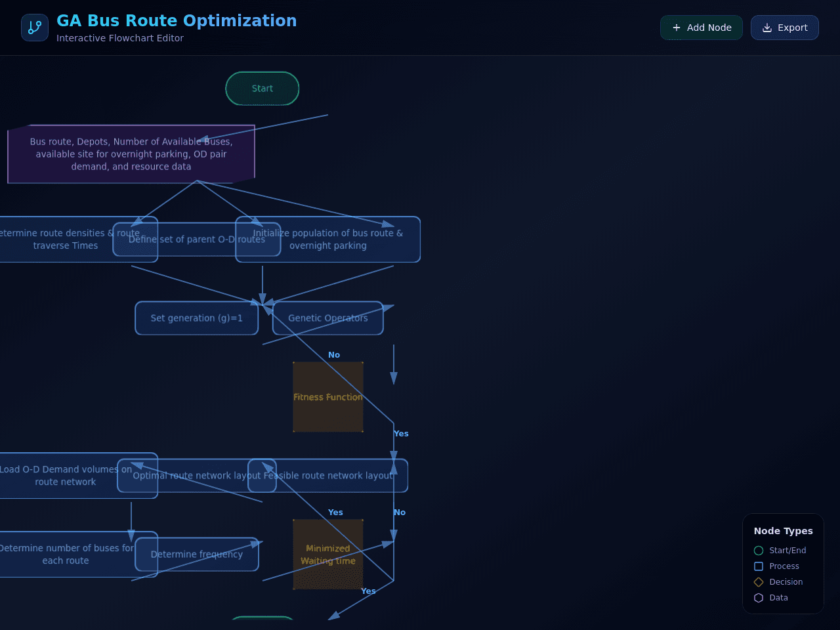Click the Data legend label
The height and width of the screenshot is (630, 840).
coord(778,598)
